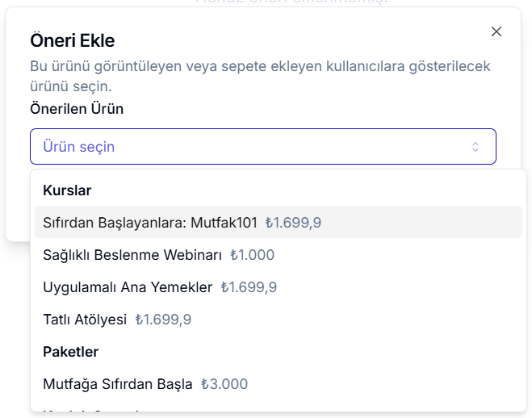Pick the Uygulamalı Ana Yemekler option
This screenshot has width=532, height=418.
pos(128,287)
